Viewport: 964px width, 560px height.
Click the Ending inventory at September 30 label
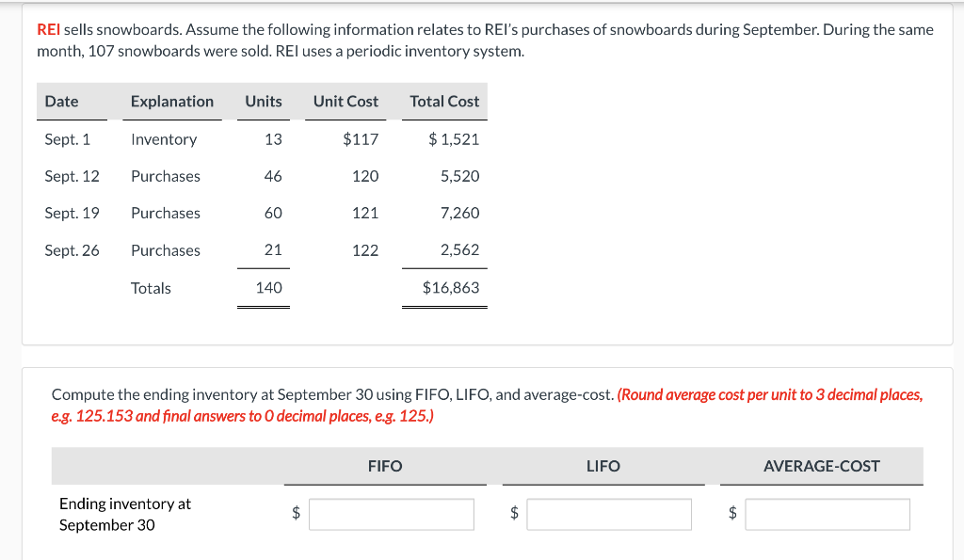pos(125,515)
